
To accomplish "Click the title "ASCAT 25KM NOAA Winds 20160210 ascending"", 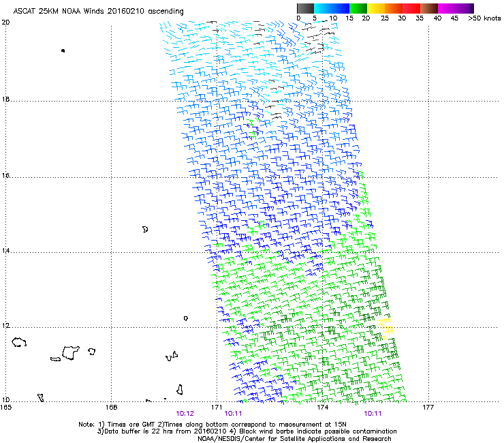I will click(98, 12).
